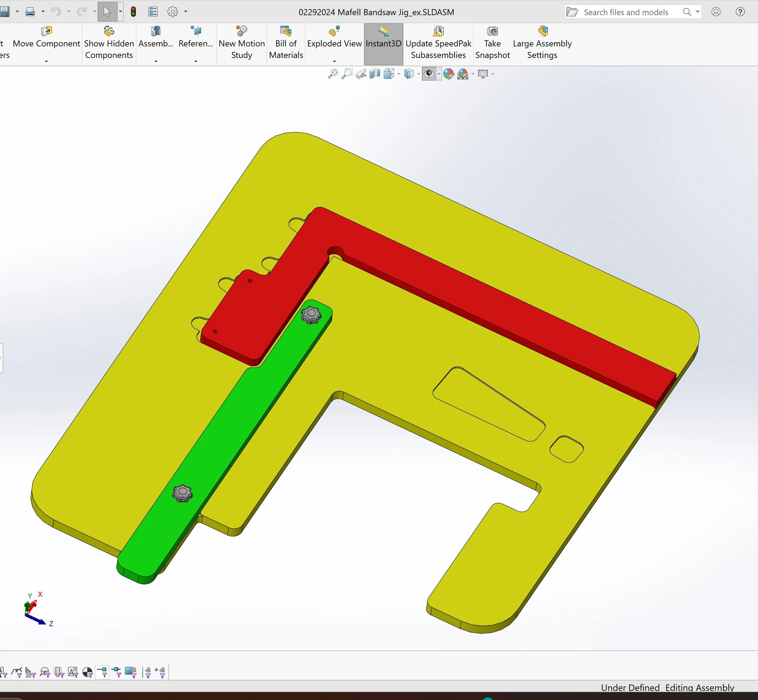
Task: Toggle the Hide/Show Items eye button
Action: pos(429,74)
